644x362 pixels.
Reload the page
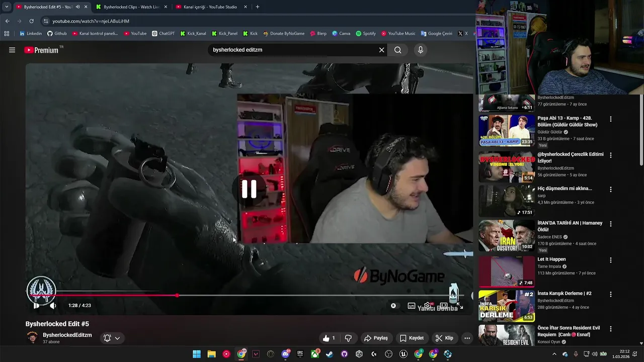point(31,21)
